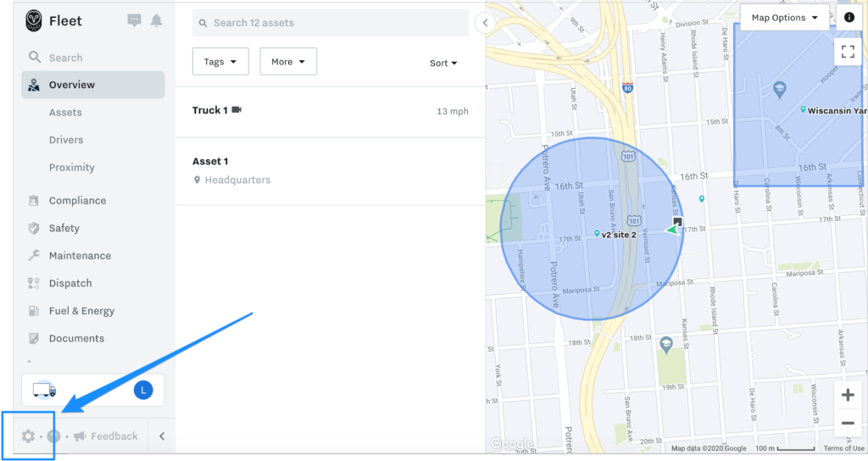Click the school marker near Hooper St
Viewport: 868px width, 461px height.
click(780, 90)
